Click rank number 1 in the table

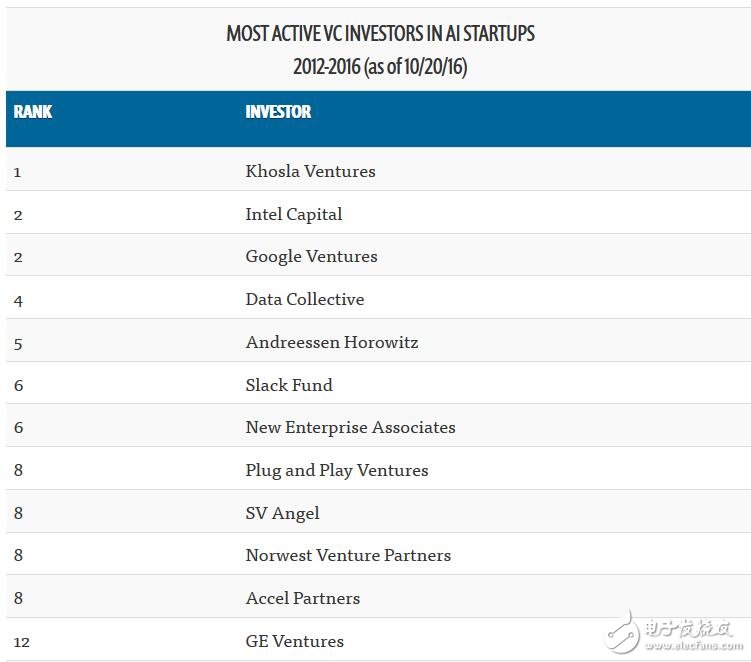point(18,172)
